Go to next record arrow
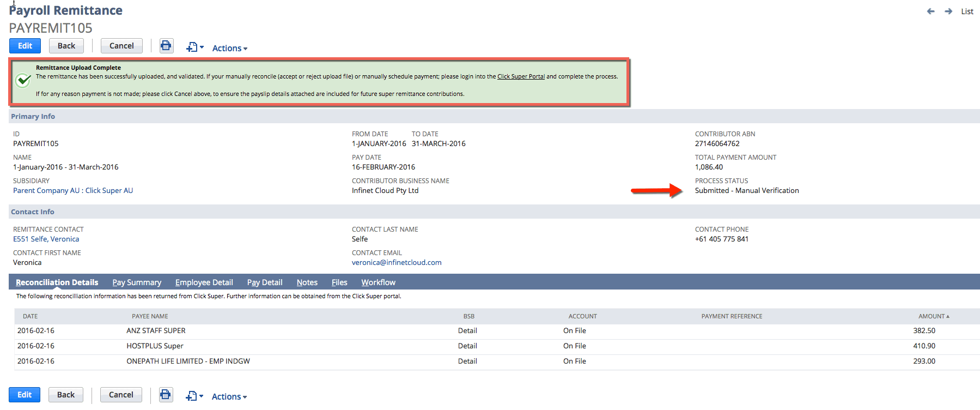The height and width of the screenshot is (410, 980). [948, 11]
